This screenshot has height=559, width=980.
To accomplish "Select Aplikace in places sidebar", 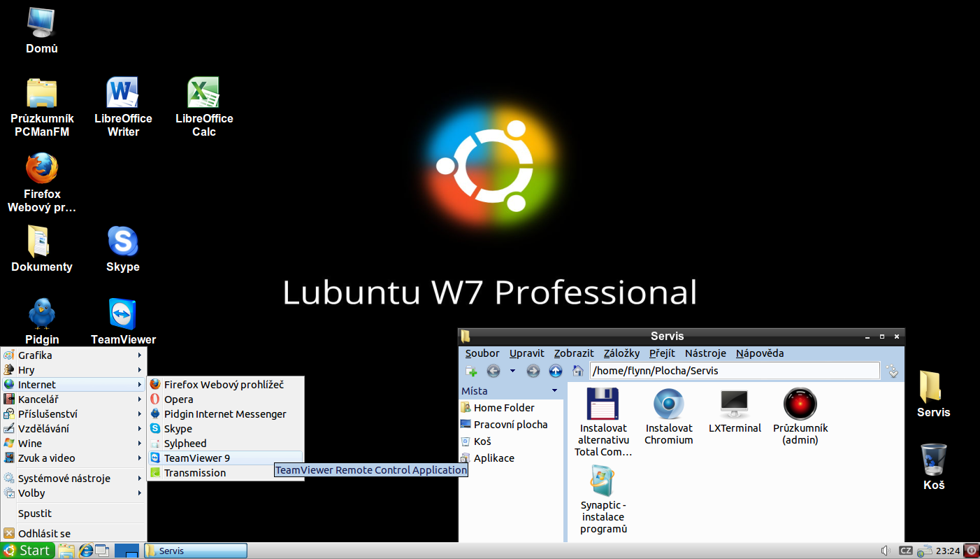I will point(511,458).
